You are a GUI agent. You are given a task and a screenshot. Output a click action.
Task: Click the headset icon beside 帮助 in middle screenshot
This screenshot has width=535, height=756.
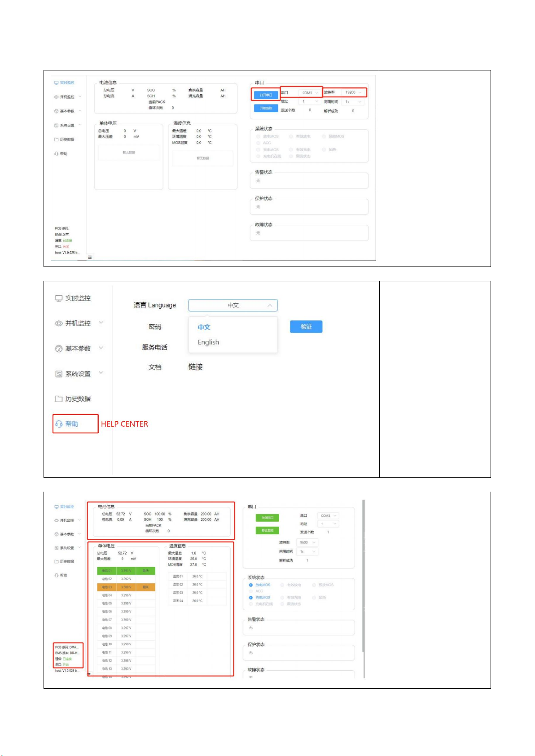[58, 424]
